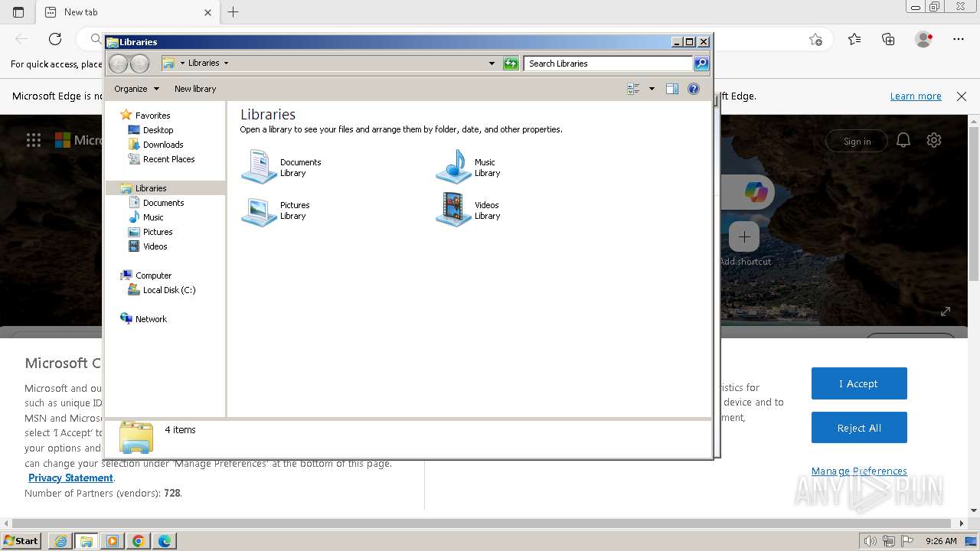Open the Music library icon

click(x=453, y=167)
